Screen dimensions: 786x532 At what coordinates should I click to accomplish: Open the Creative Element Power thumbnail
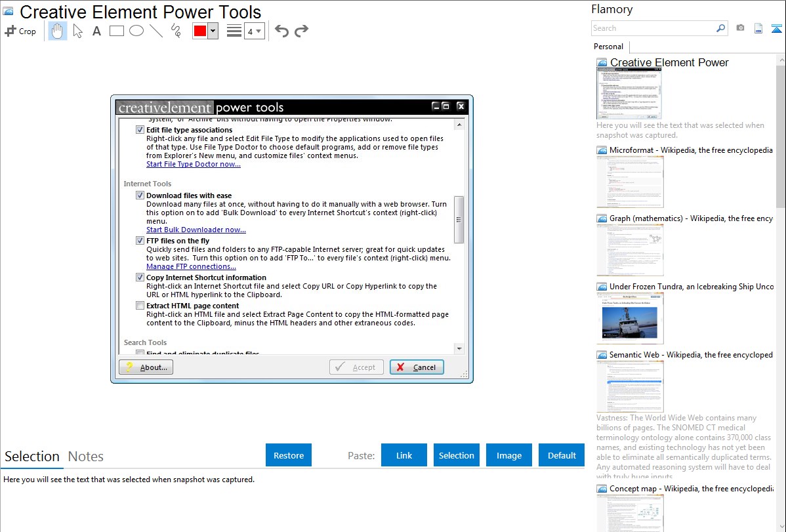coord(629,94)
